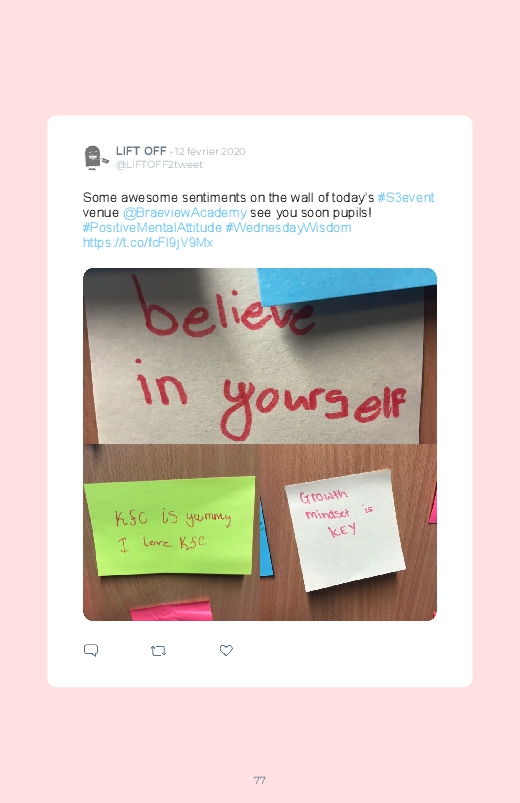Open the @LIFTOFF2tweet handle
Screen dimensions: 520x803
pyautogui.click(x=159, y=165)
